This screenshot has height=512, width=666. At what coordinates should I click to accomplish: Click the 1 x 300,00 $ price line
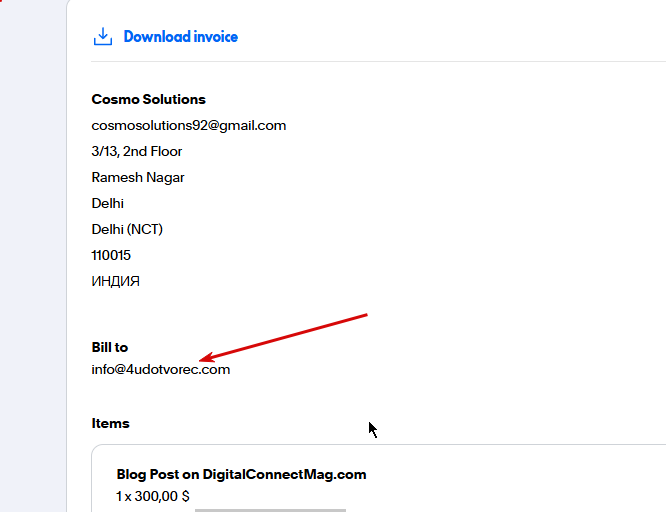tap(152, 495)
